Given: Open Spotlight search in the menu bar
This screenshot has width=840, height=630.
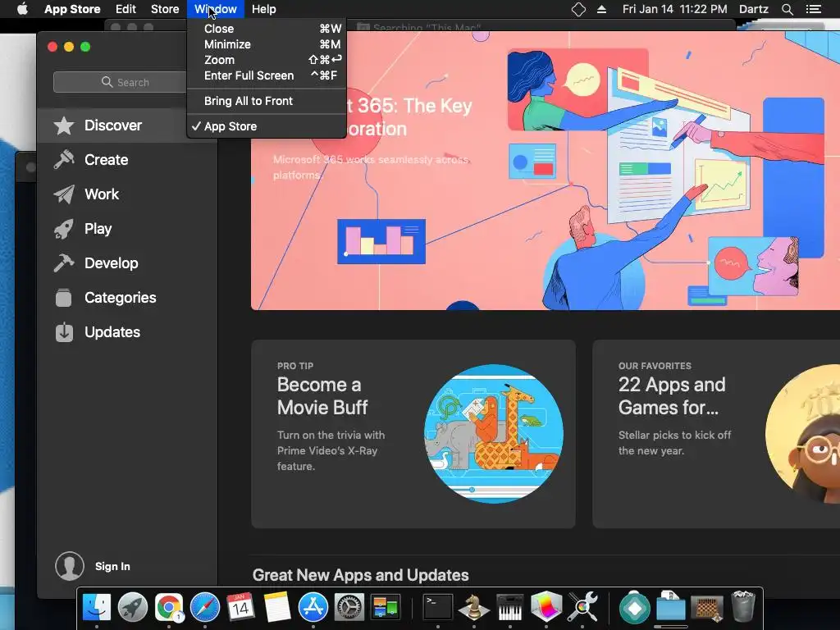Looking at the screenshot, I should [x=787, y=9].
